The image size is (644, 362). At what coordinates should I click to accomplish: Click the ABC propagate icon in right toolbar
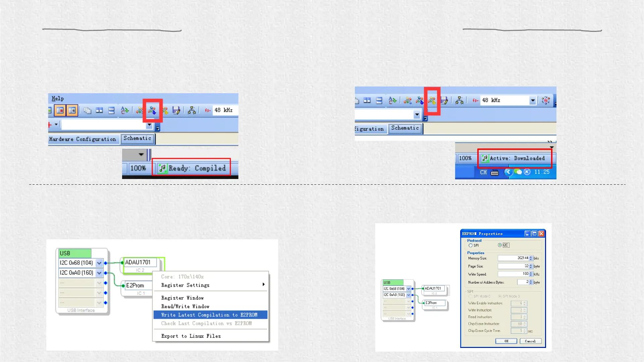coord(392,100)
